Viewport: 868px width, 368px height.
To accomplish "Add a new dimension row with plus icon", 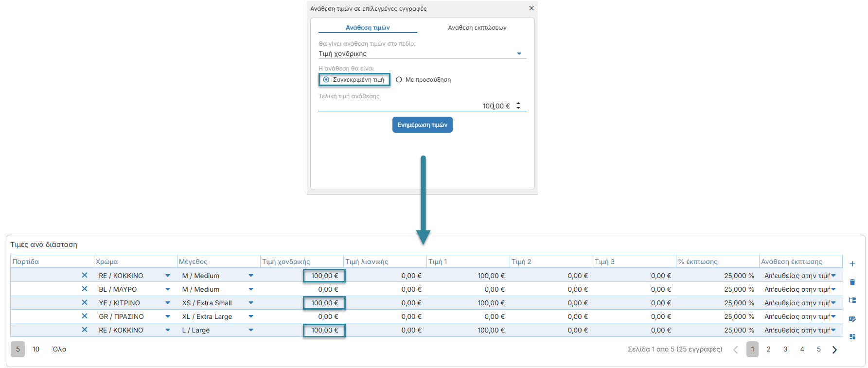I will [852, 264].
